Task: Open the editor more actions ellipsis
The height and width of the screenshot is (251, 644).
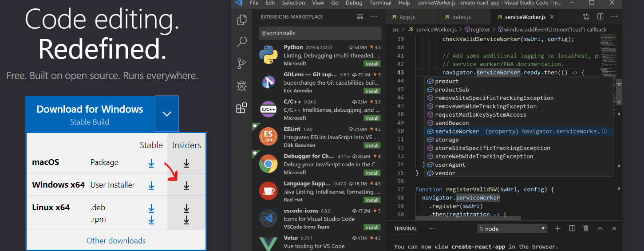Action: click(x=614, y=17)
